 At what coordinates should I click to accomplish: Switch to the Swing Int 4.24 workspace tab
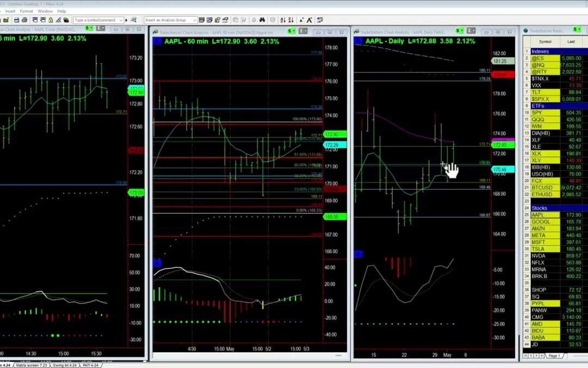(64, 365)
